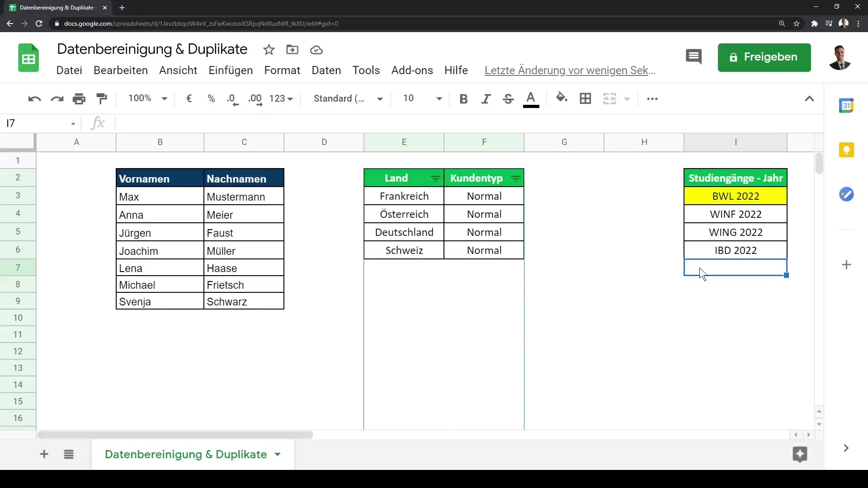Expand merge cells options arrow
Screen dimensions: 868x488
[x=627, y=99]
